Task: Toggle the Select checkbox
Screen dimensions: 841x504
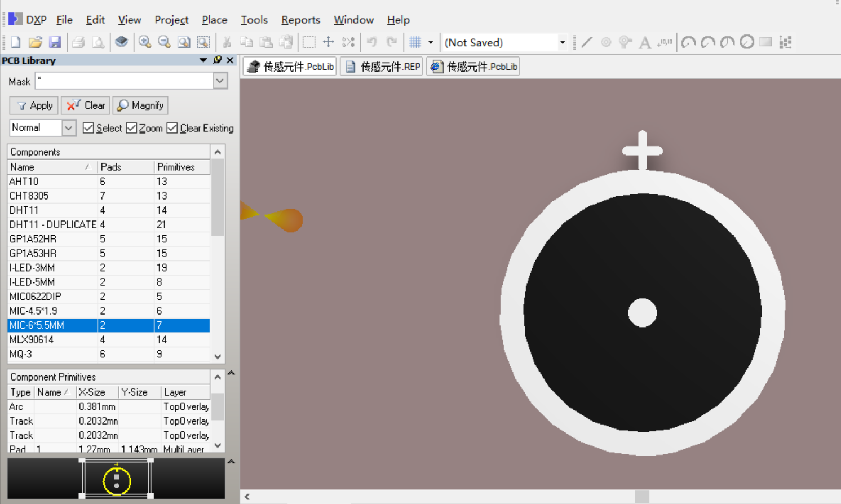Action: click(88, 128)
